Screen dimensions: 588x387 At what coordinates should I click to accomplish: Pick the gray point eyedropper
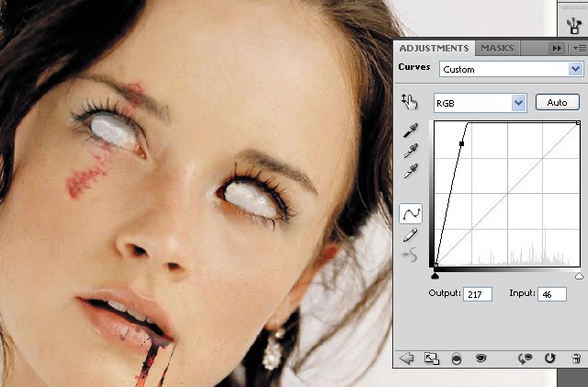[x=411, y=151]
